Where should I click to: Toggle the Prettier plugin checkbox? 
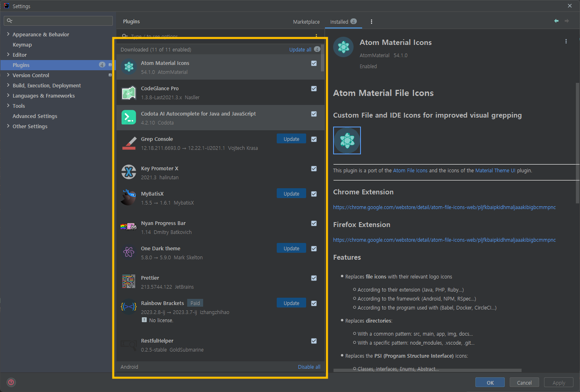tap(314, 278)
